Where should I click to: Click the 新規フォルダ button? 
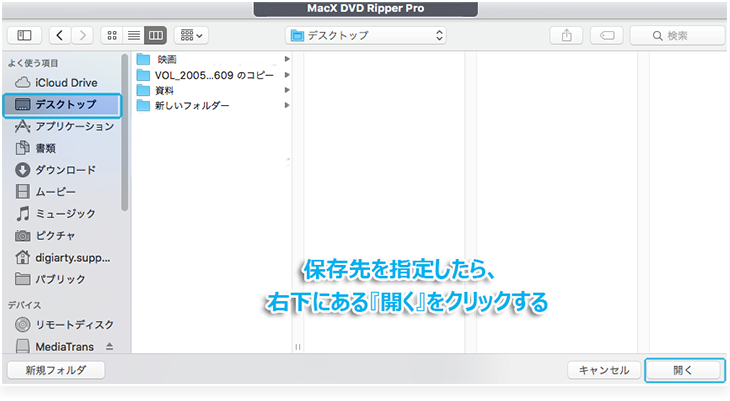[56, 370]
